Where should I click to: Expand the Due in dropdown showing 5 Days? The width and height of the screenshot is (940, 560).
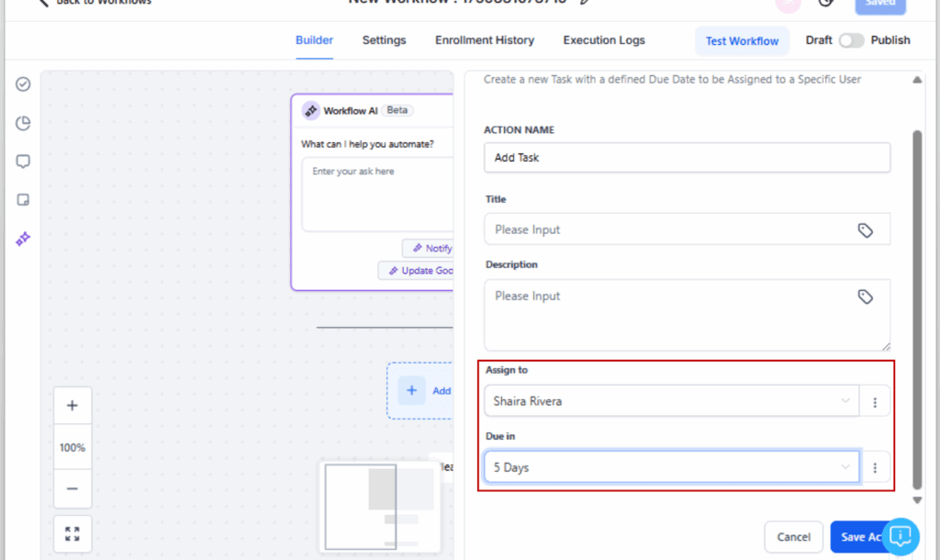(x=671, y=467)
